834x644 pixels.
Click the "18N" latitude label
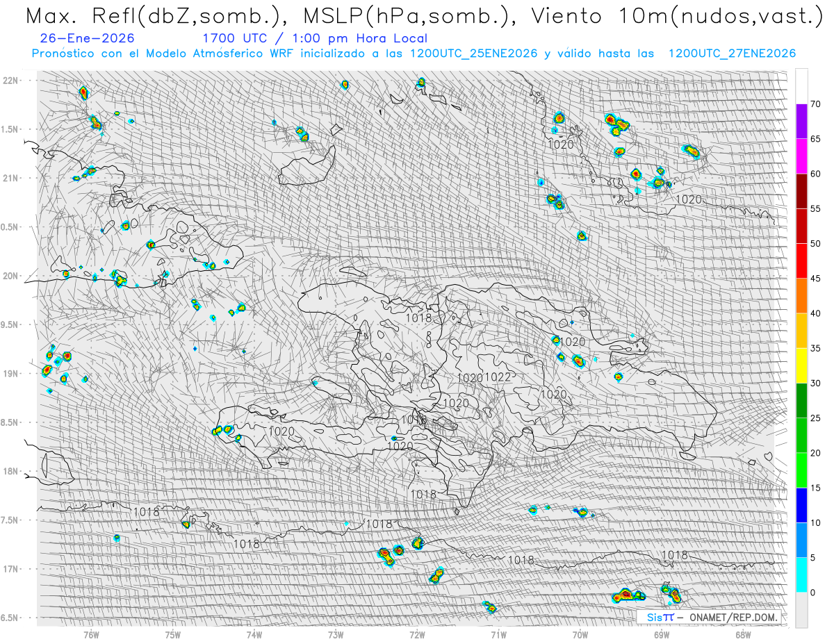(x=10, y=472)
